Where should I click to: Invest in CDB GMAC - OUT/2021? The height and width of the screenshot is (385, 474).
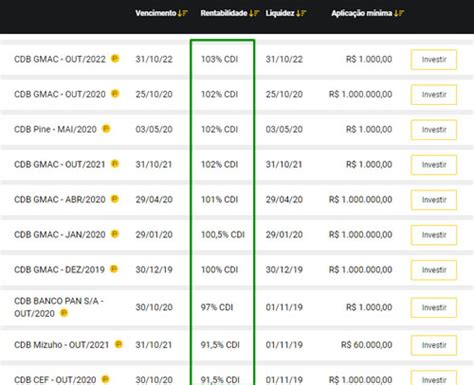pos(434,165)
